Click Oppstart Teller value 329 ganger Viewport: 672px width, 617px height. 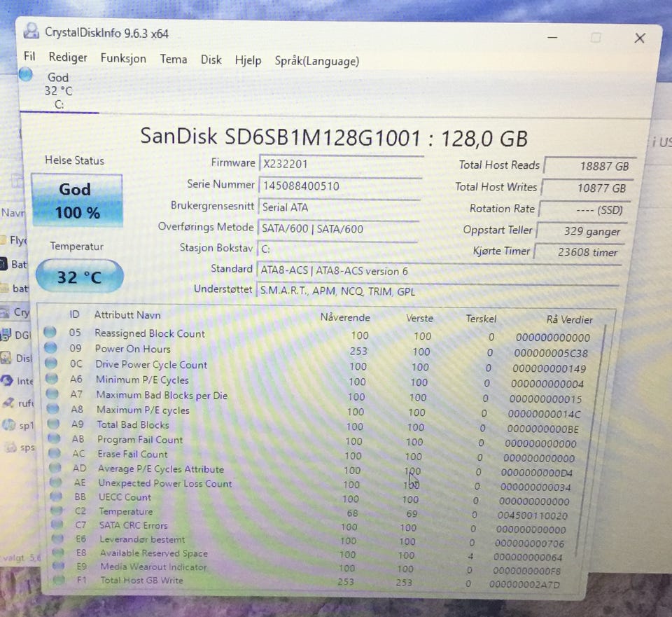click(x=582, y=231)
